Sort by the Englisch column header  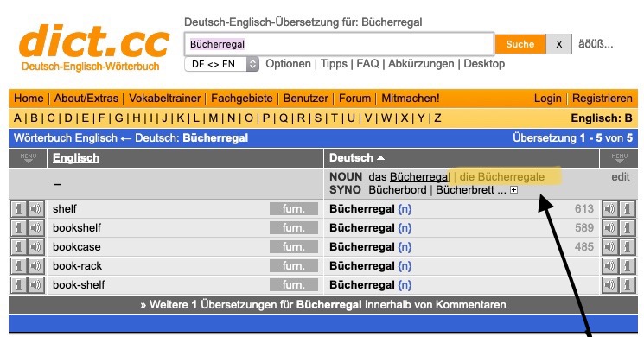(76, 158)
